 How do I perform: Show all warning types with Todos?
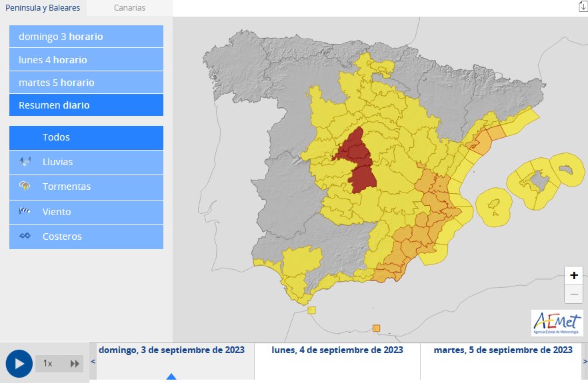point(86,137)
